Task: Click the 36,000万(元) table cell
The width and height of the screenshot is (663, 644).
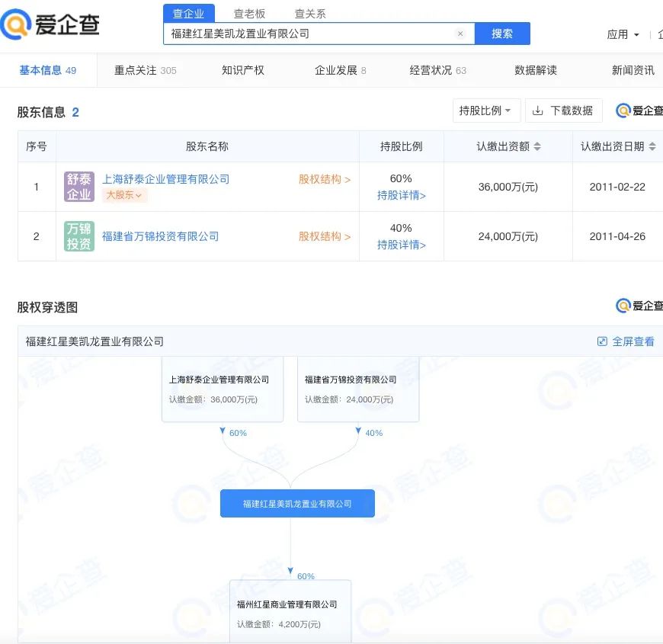Action: coord(508,187)
